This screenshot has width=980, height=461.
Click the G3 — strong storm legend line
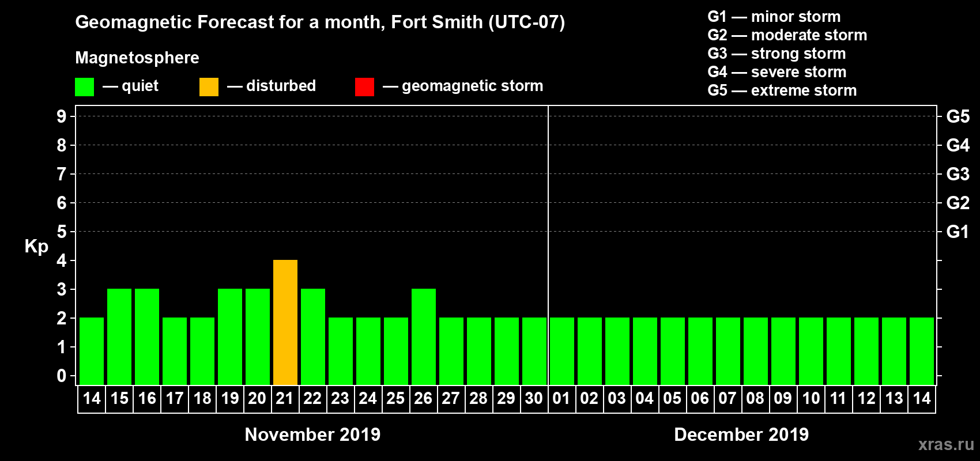click(x=777, y=54)
